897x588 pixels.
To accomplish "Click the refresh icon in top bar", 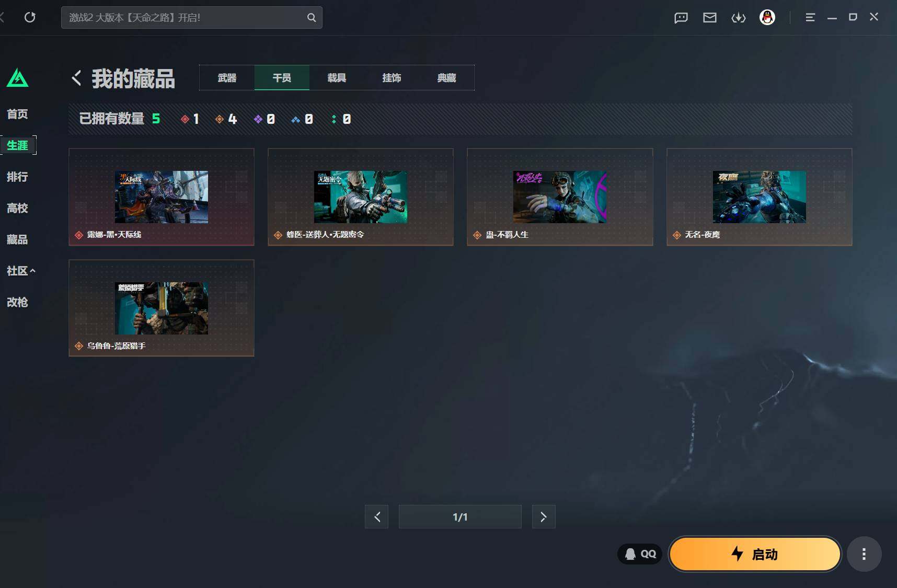I will coord(30,17).
